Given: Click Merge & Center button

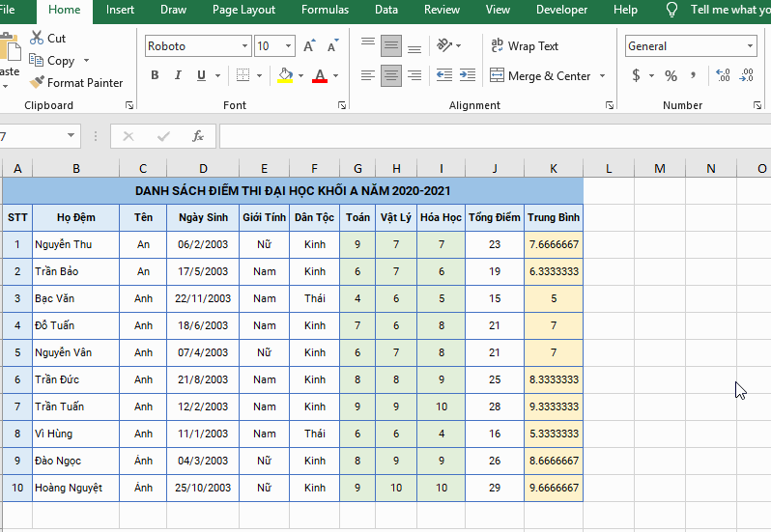Looking at the screenshot, I should (540, 75).
